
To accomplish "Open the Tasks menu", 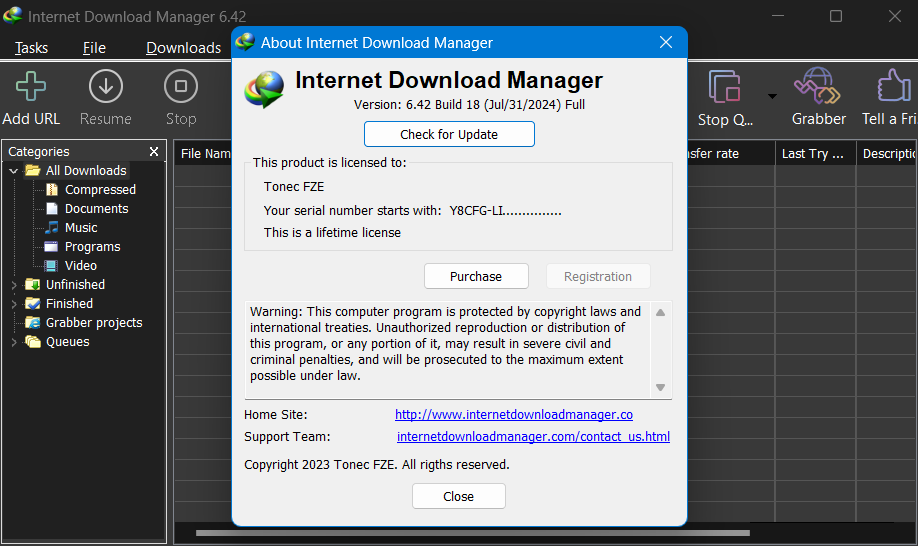I will (x=31, y=48).
